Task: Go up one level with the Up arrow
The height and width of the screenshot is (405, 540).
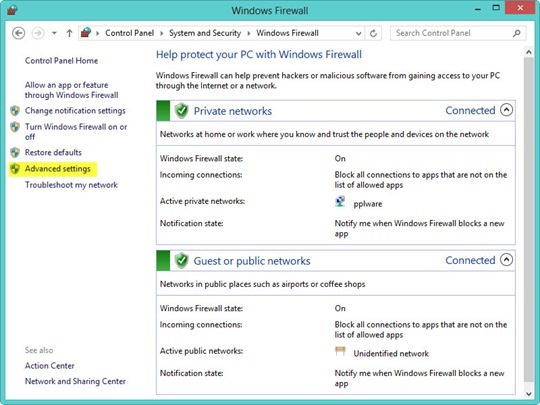Action: (69, 33)
